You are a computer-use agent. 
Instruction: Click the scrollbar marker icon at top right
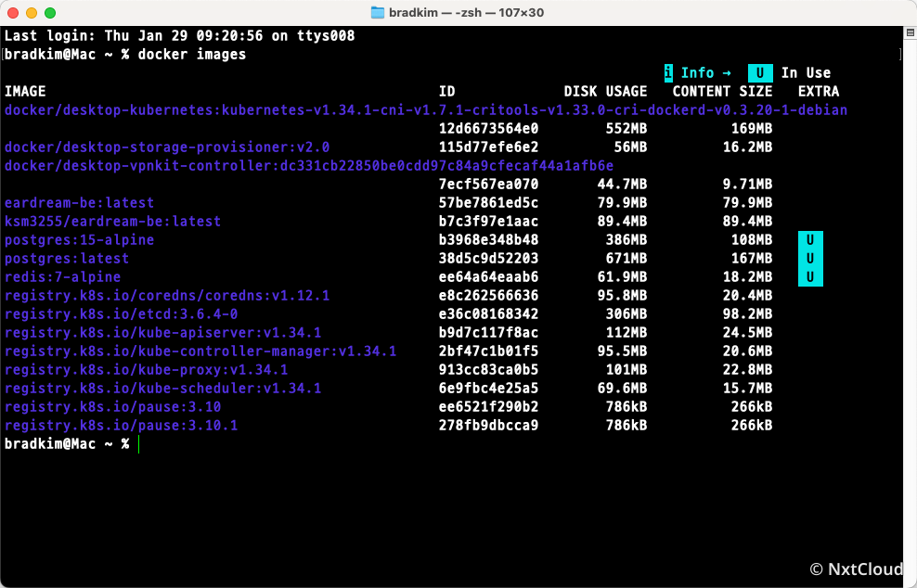pos(910,33)
